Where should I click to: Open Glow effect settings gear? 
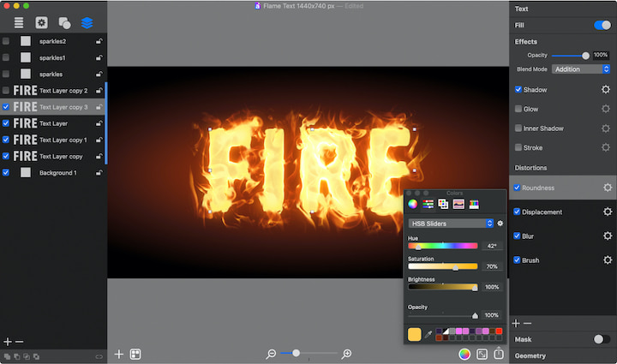pyautogui.click(x=606, y=109)
